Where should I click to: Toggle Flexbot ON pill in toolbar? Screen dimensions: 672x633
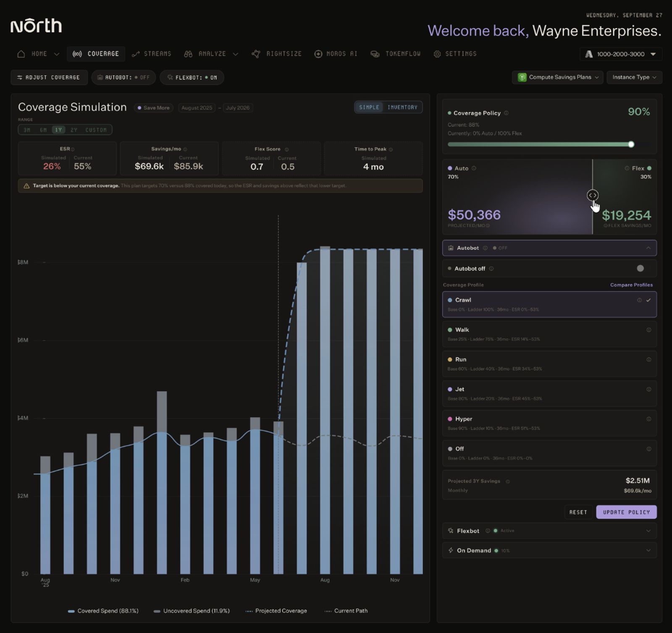pyautogui.click(x=192, y=77)
